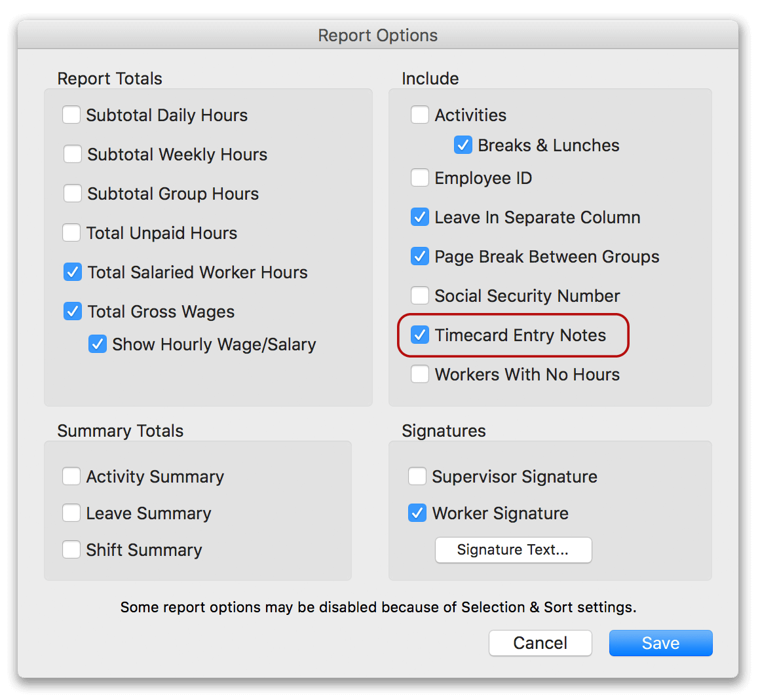Disable Total Salaried Worker Hours
This screenshot has width=758, height=700.
point(73,272)
